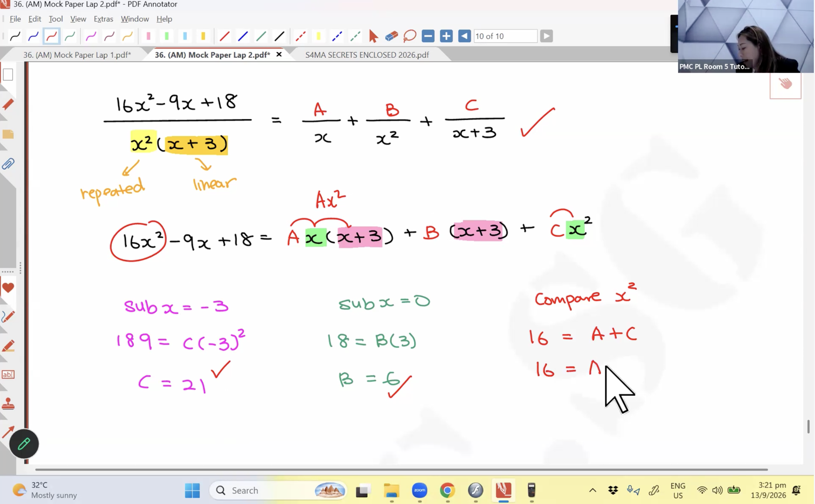Select the red dashed line tool
This screenshot has height=504, width=815.
301,36
